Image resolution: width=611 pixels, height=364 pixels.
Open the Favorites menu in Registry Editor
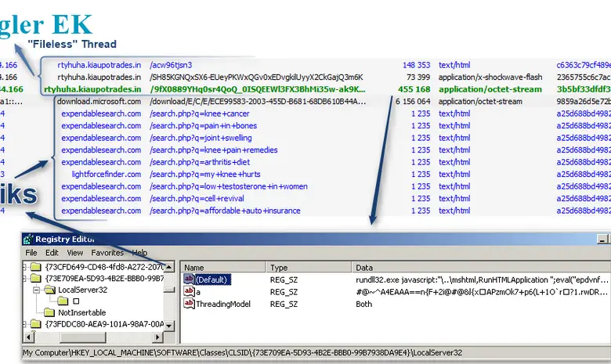pyautogui.click(x=107, y=253)
